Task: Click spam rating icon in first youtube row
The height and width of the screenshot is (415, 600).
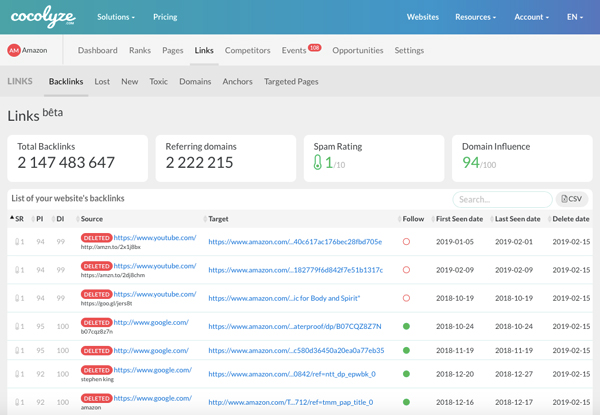Action: point(17,242)
